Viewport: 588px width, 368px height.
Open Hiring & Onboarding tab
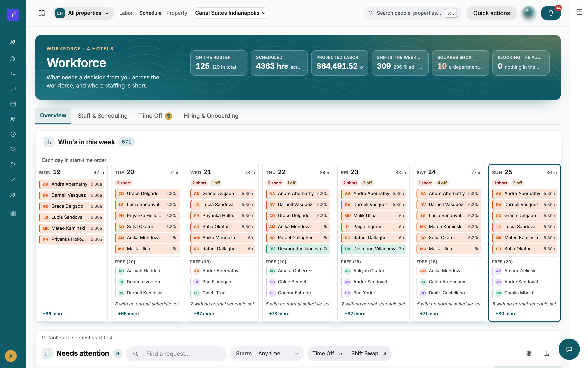coord(211,116)
